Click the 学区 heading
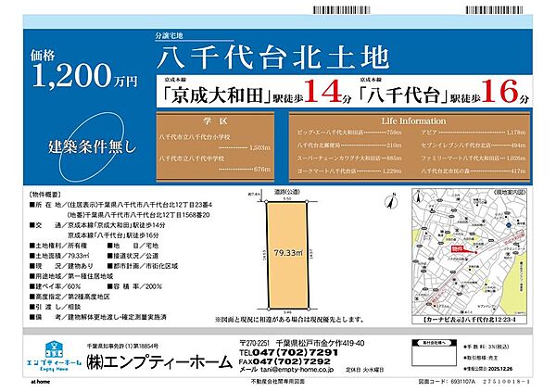The image size is (556, 392). [215, 121]
